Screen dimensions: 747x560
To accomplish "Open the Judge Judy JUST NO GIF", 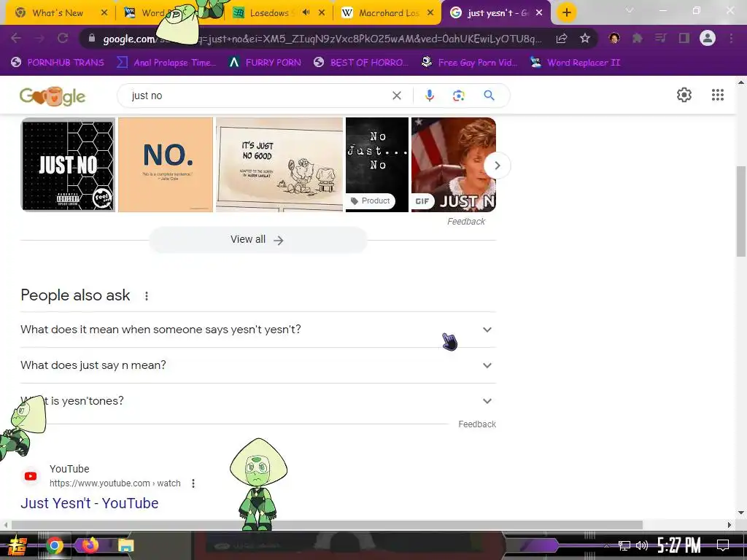I will pyautogui.click(x=454, y=165).
